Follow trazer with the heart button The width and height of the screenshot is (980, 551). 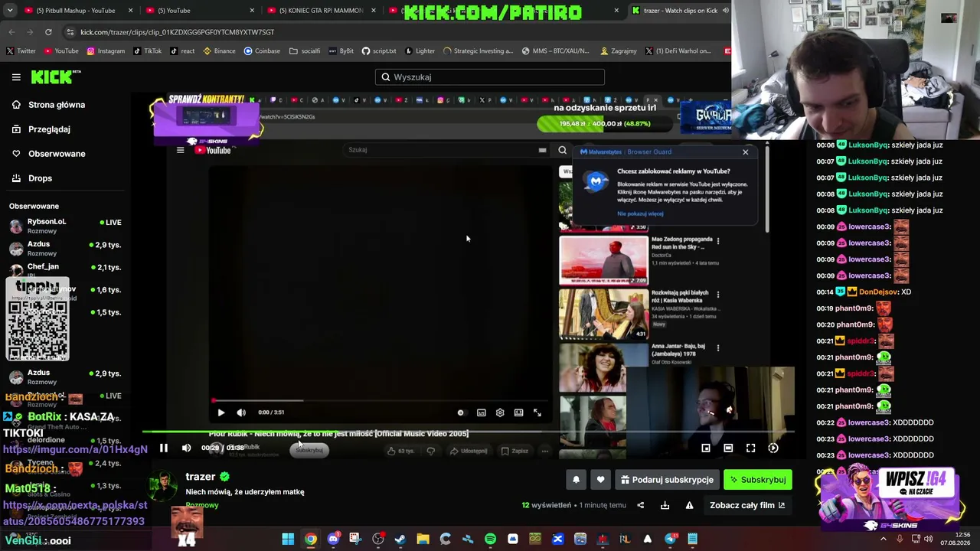point(600,480)
